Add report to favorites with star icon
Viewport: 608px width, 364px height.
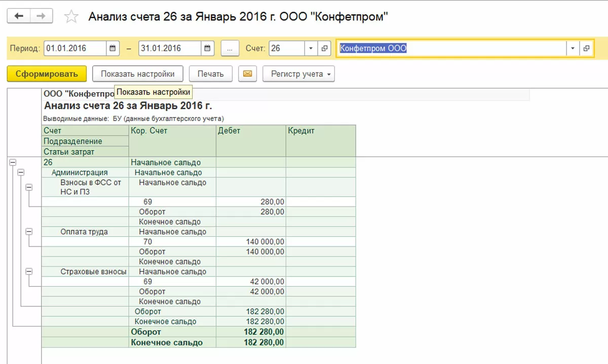click(x=71, y=17)
